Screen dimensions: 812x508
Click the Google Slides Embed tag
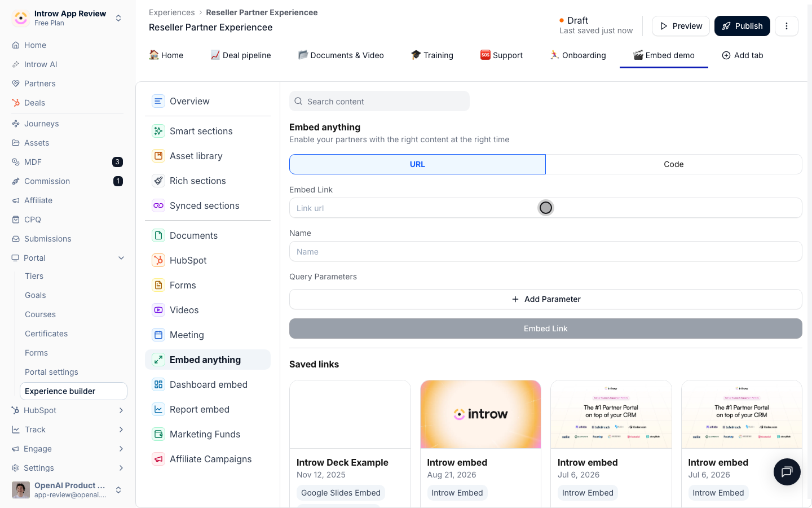[x=341, y=493]
